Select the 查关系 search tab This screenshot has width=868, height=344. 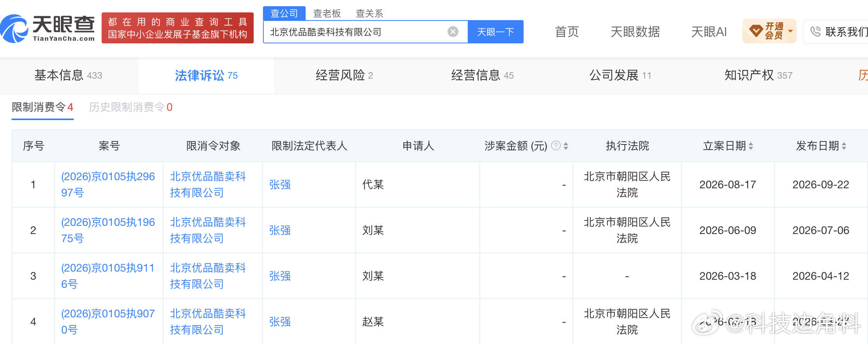tap(370, 13)
